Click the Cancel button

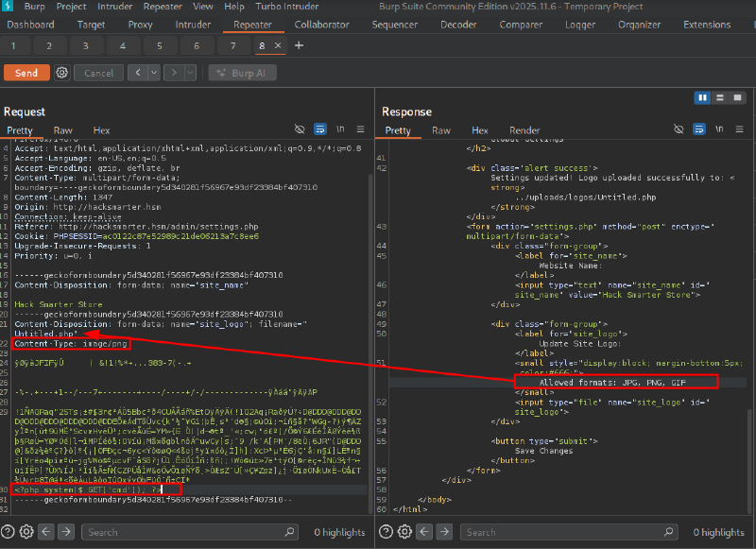tap(99, 73)
